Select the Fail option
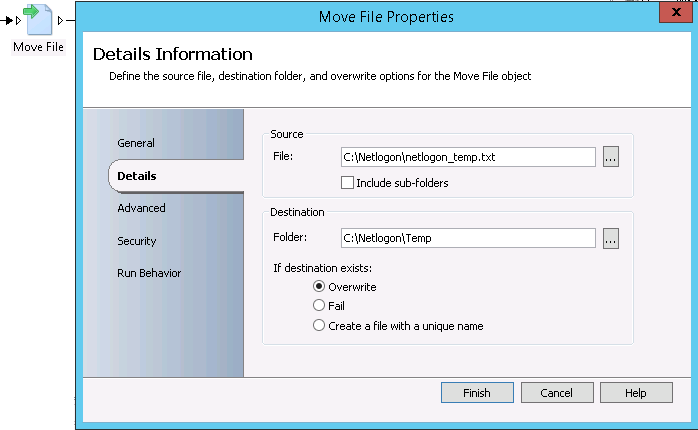698x430 pixels. click(x=319, y=305)
